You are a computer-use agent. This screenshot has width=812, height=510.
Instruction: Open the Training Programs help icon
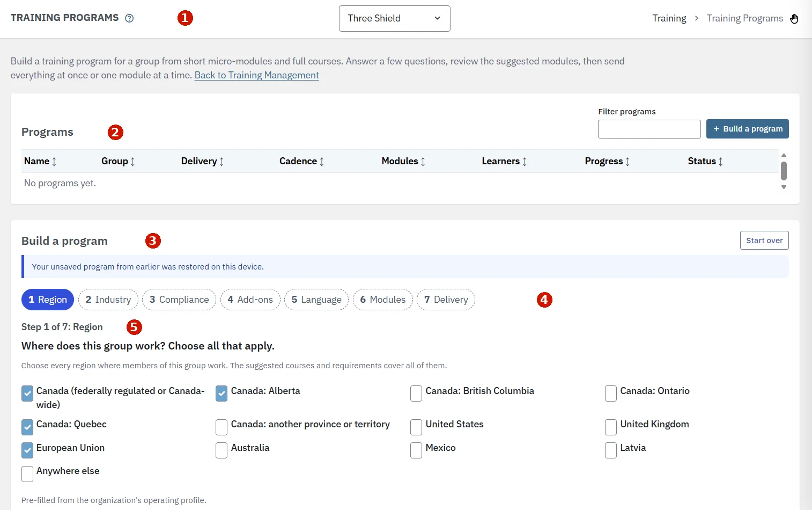pos(129,18)
